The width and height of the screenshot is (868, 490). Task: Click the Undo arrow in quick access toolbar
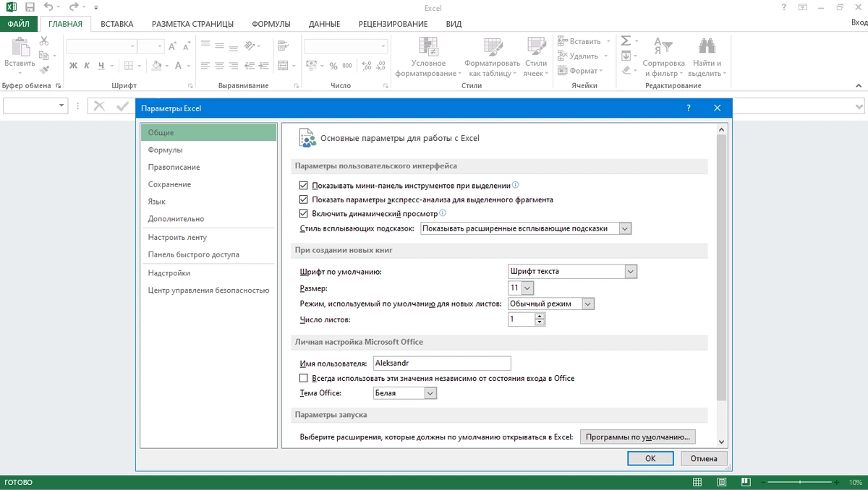pyautogui.click(x=48, y=7)
